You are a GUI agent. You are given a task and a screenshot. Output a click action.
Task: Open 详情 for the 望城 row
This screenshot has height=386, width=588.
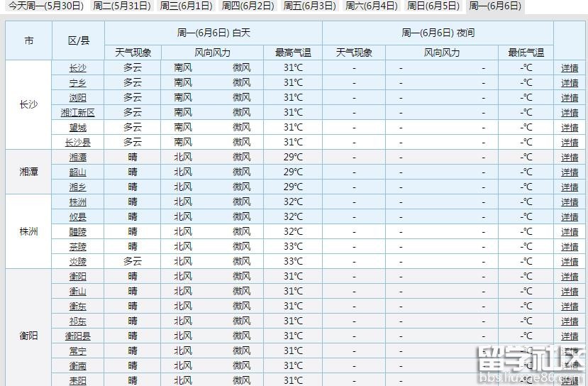(x=570, y=128)
